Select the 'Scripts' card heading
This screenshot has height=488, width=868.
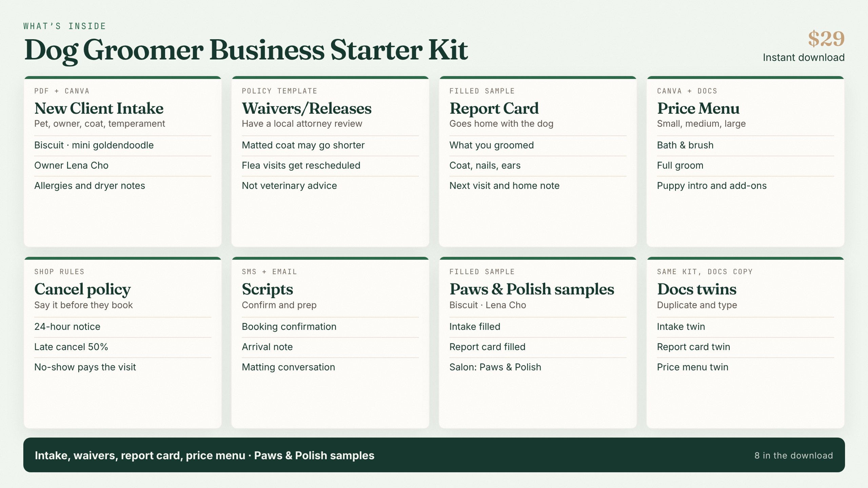[x=267, y=290]
